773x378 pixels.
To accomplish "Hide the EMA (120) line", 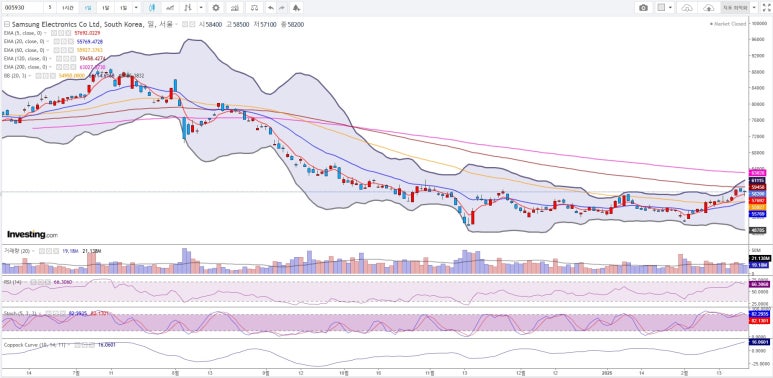I will [59, 59].
